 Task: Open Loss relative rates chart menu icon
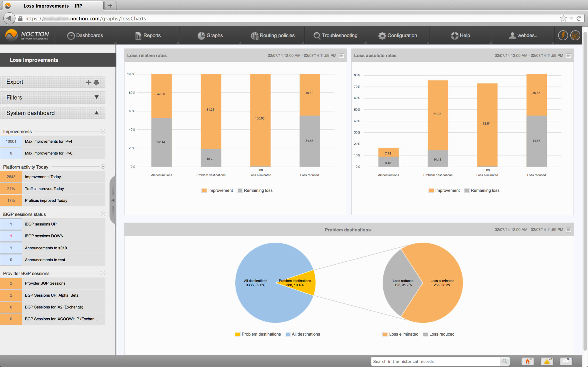coord(341,56)
